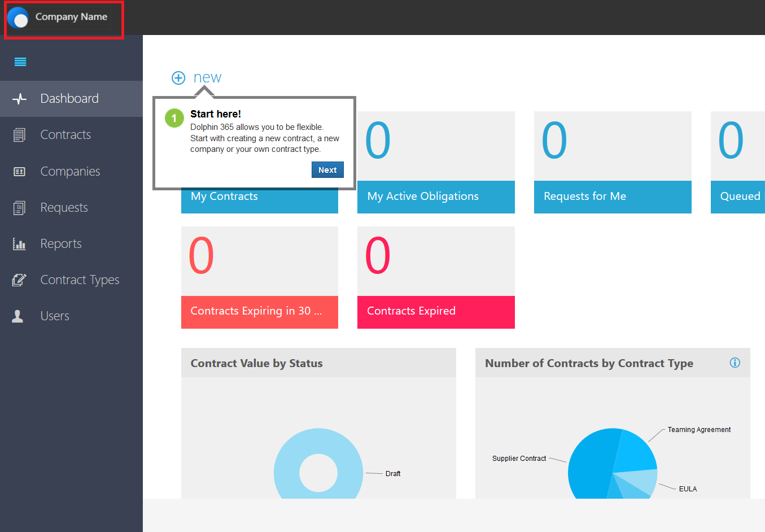Click the Draft chart label
This screenshot has width=765, height=532.
pyautogui.click(x=393, y=474)
